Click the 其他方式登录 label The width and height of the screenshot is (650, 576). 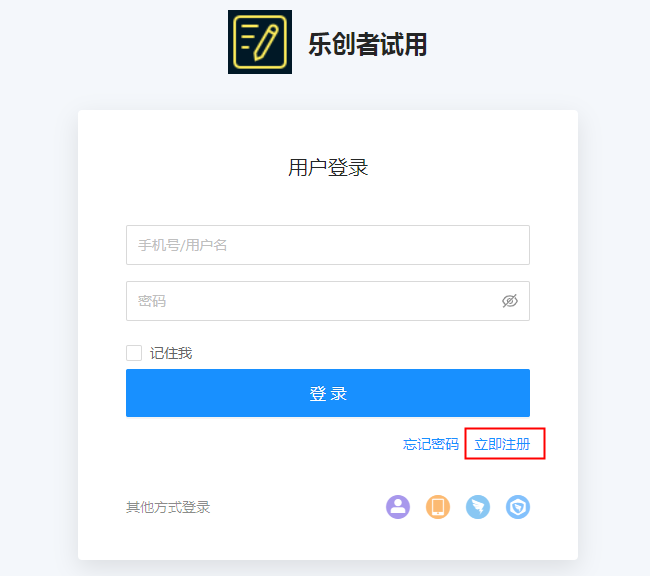[x=168, y=507]
